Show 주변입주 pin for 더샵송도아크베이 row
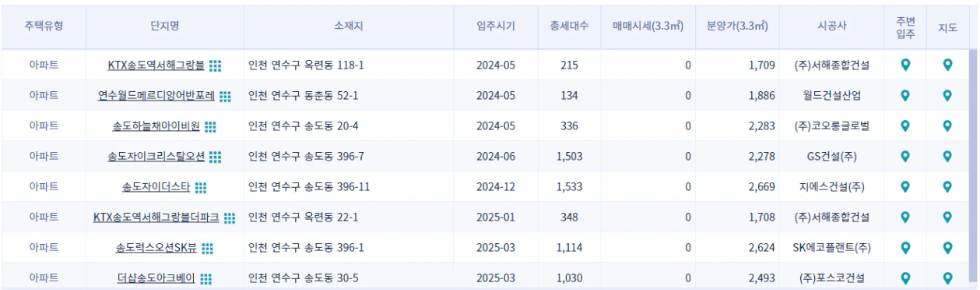Viewport: 980px width, 290px height. [905, 278]
